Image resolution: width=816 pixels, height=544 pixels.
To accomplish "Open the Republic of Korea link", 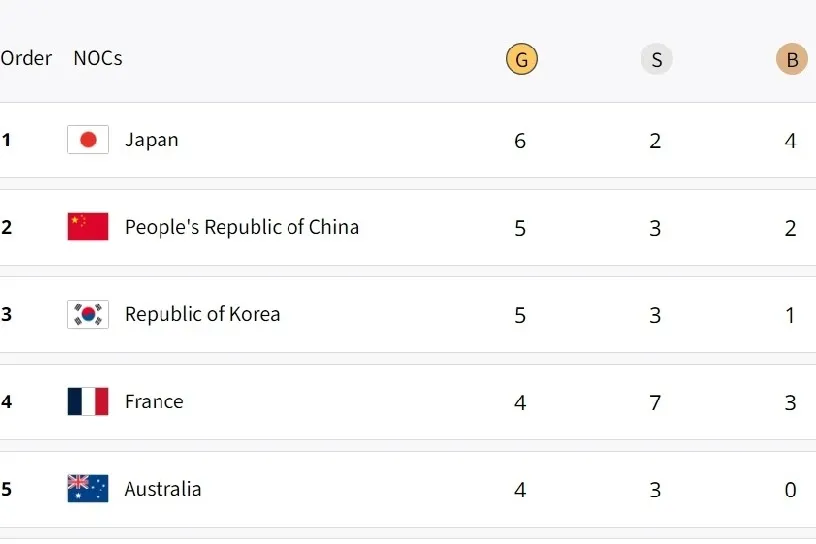I will coord(202,314).
